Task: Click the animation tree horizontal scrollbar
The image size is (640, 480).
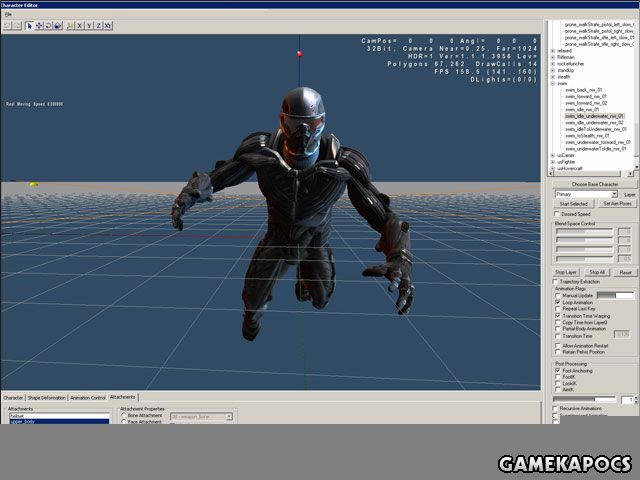Action: tap(591, 174)
